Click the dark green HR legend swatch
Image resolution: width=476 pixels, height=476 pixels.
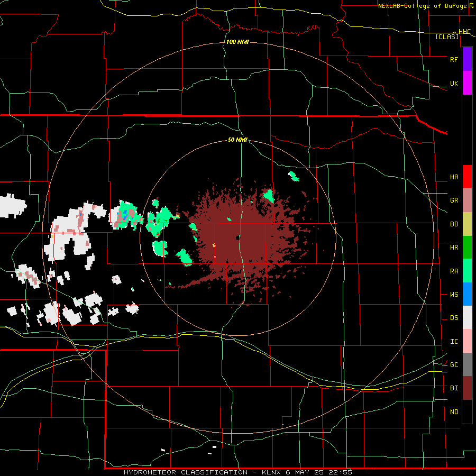pyautogui.click(x=467, y=247)
